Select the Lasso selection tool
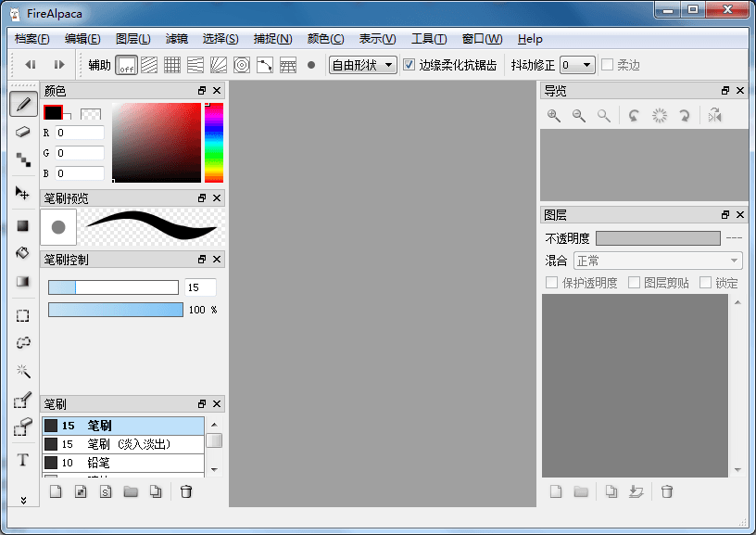 click(x=23, y=343)
